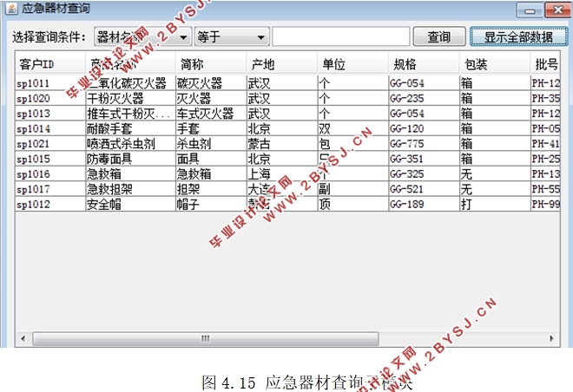Screen dimensions: 573x392
Task: Minimize the 应急器材查询 window
Action: (x=530, y=10)
